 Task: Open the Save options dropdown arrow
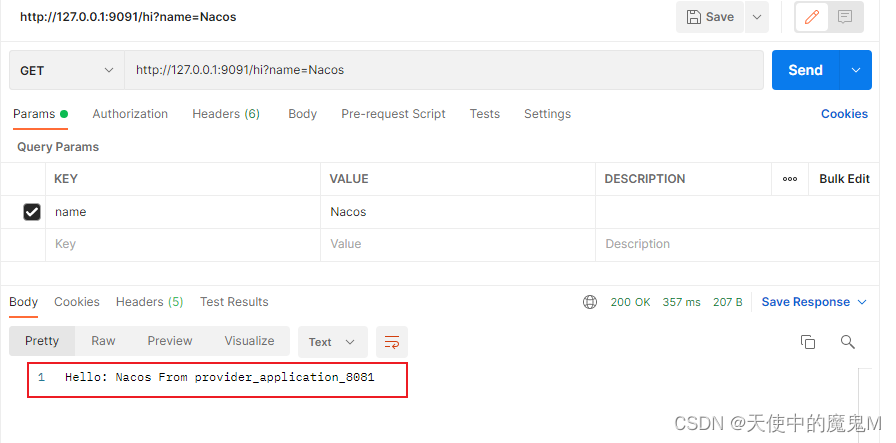tap(757, 17)
